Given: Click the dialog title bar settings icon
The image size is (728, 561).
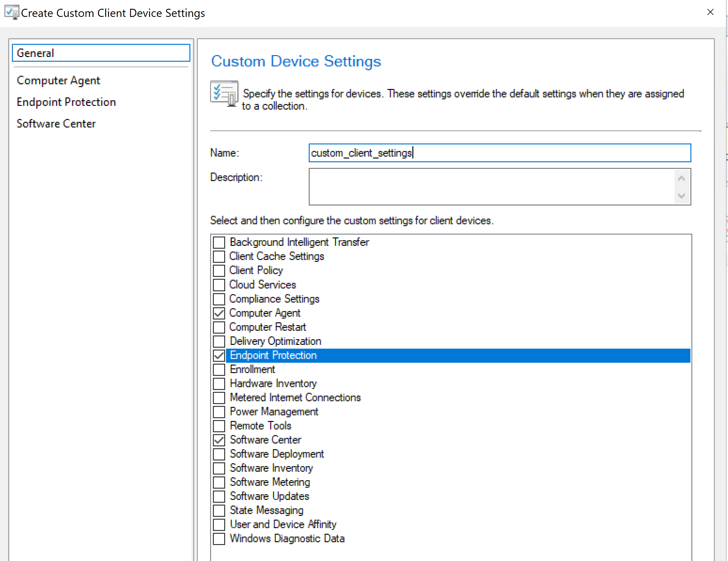Looking at the screenshot, I should (x=12, y=12).
